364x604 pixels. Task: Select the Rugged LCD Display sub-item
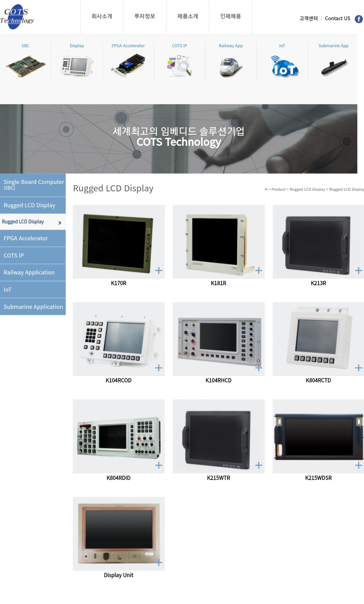(33, 222)
